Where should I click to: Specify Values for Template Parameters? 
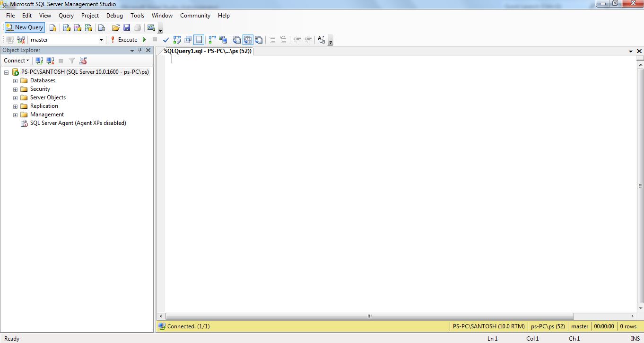(322, 40)
